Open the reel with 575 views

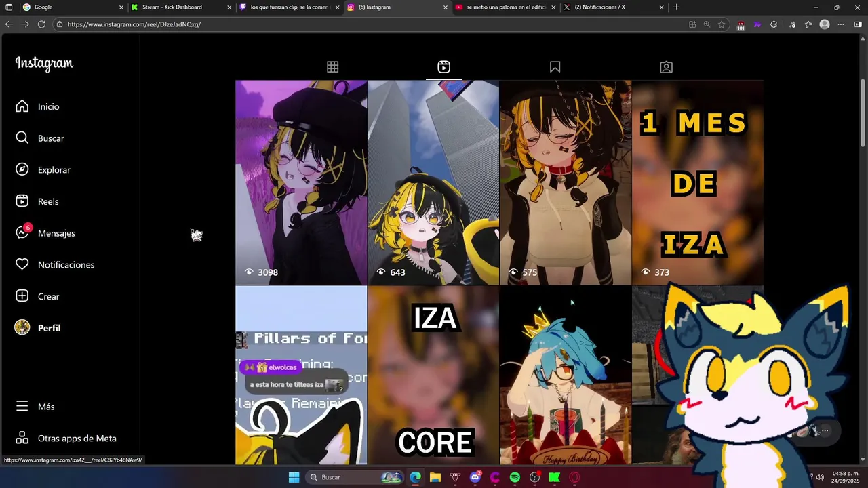click(x=565, y=182)
